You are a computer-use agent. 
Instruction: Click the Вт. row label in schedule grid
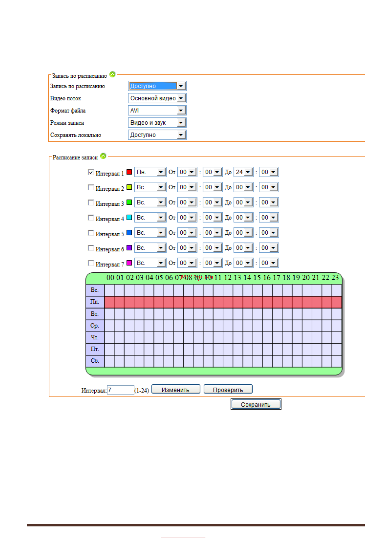point(95,314)
